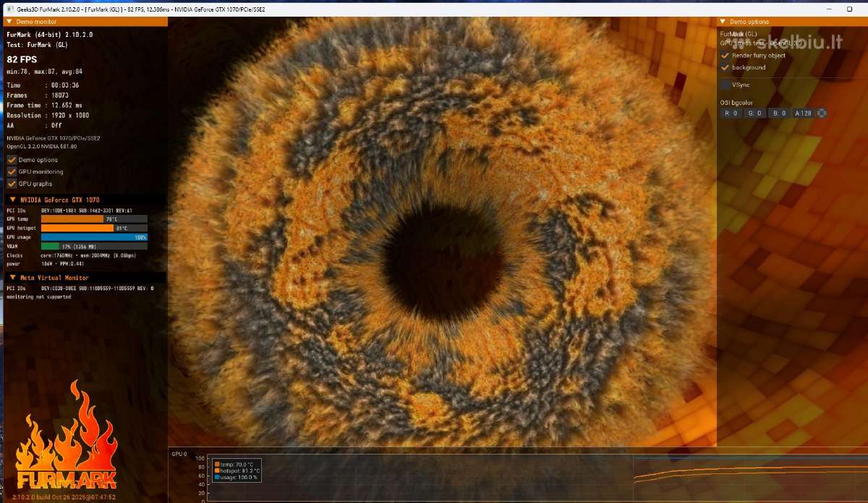Collapse the Meta Virtual Monitor section

coord(12,278)
